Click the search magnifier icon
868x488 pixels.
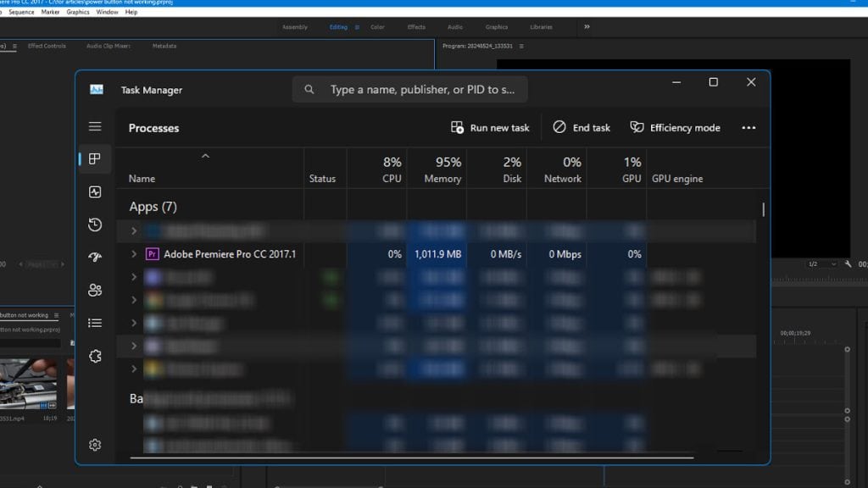pyautogui.click(x=309, y=89)
